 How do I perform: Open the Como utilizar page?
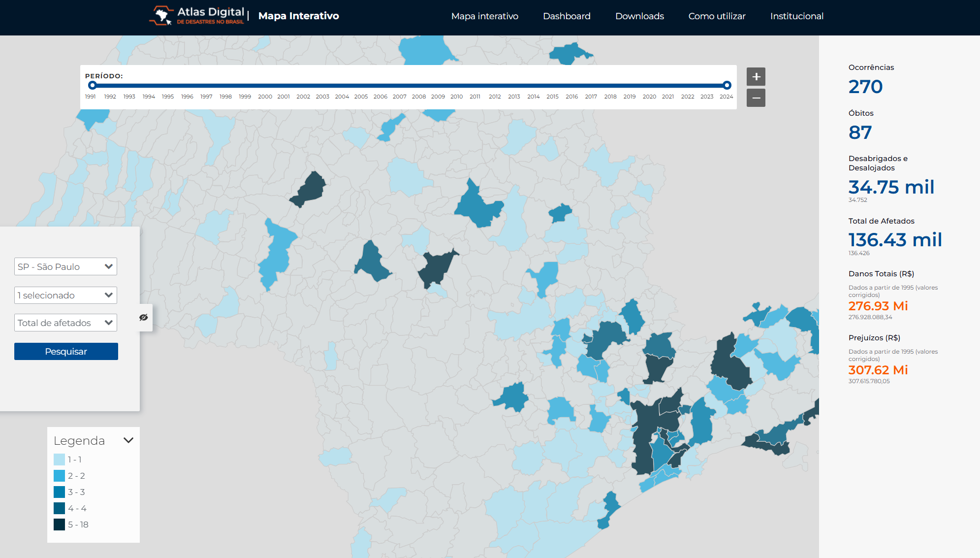tap(717, 16)
